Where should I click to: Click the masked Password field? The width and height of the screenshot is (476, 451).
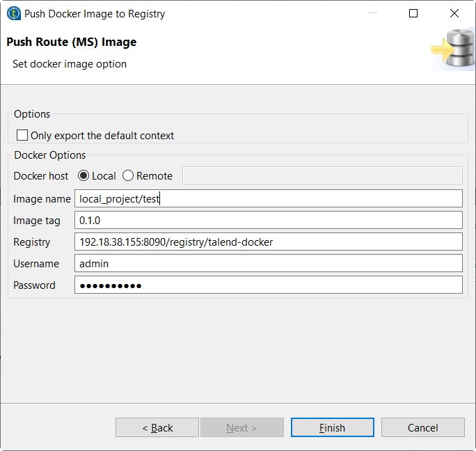[x=268, y=285]
